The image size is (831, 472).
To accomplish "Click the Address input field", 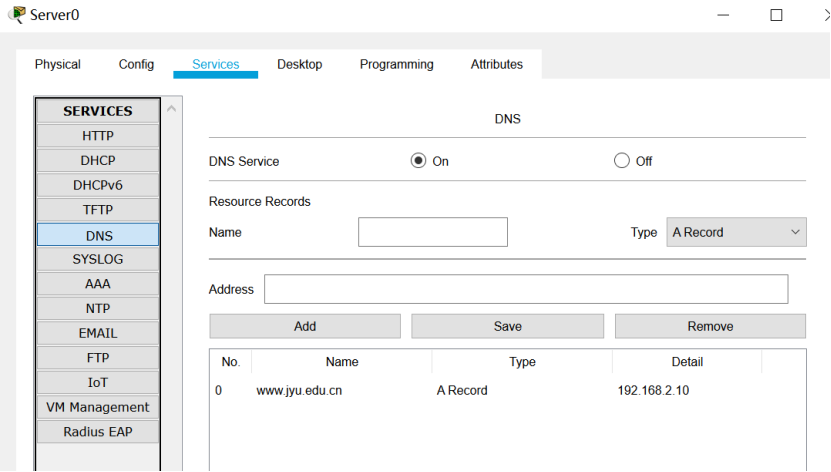I will (x=526, y=289).
